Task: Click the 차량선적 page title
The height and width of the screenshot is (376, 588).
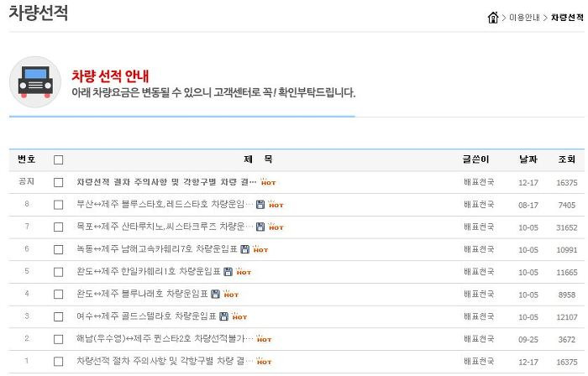Action: click(39, 13)
